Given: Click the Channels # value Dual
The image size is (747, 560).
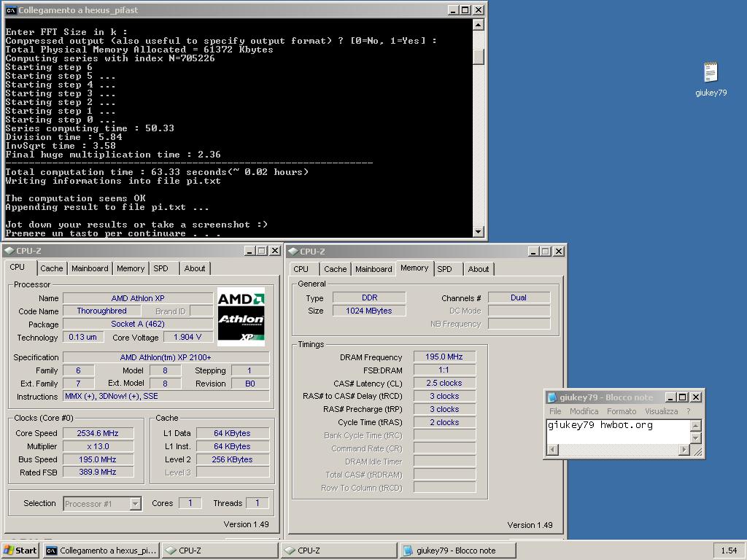Looking at the screenshot, I should click(x=519, y=297).
